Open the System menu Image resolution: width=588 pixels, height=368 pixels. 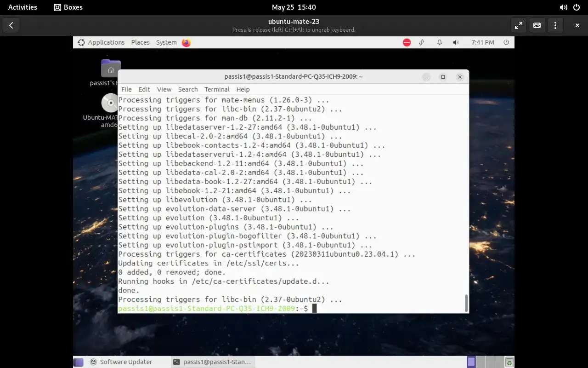(166, 42)
